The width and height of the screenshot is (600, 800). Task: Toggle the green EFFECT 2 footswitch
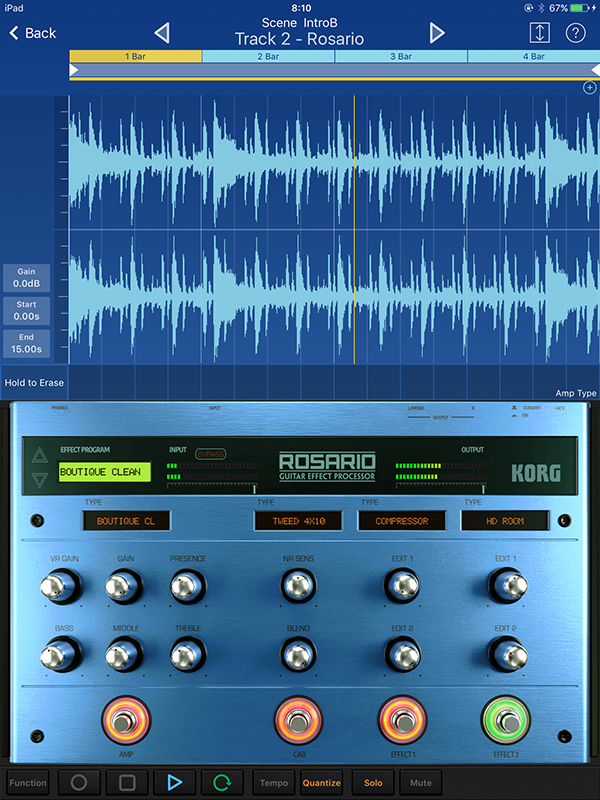(506, 720)
